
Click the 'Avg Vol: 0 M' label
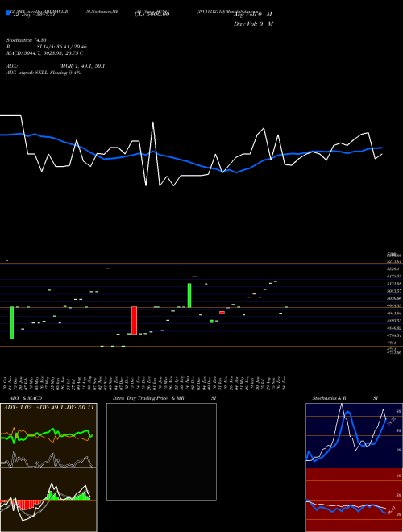[253, 15]
